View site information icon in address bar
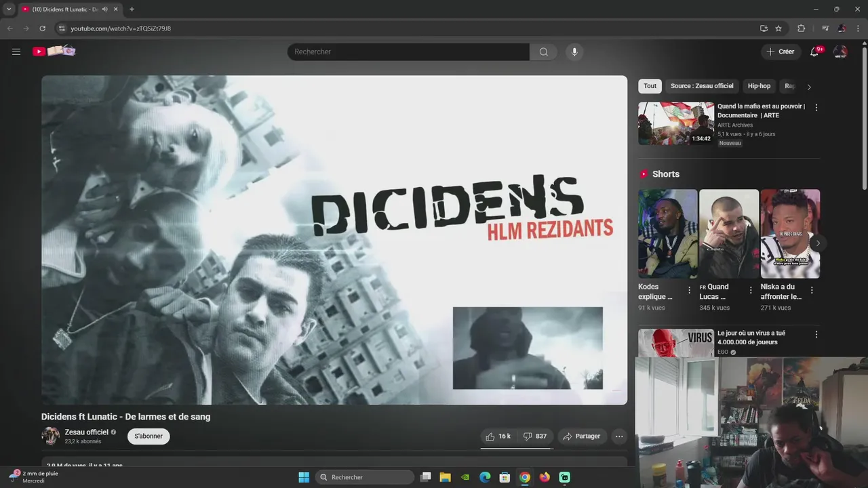This screenshot has width=868, height=488. coord(62,28)
